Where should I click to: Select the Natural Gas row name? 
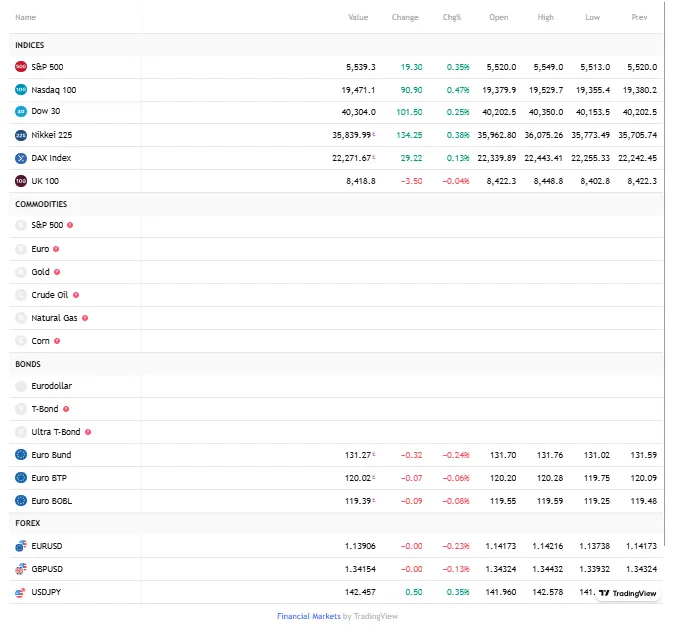click(x=54, y=318)
